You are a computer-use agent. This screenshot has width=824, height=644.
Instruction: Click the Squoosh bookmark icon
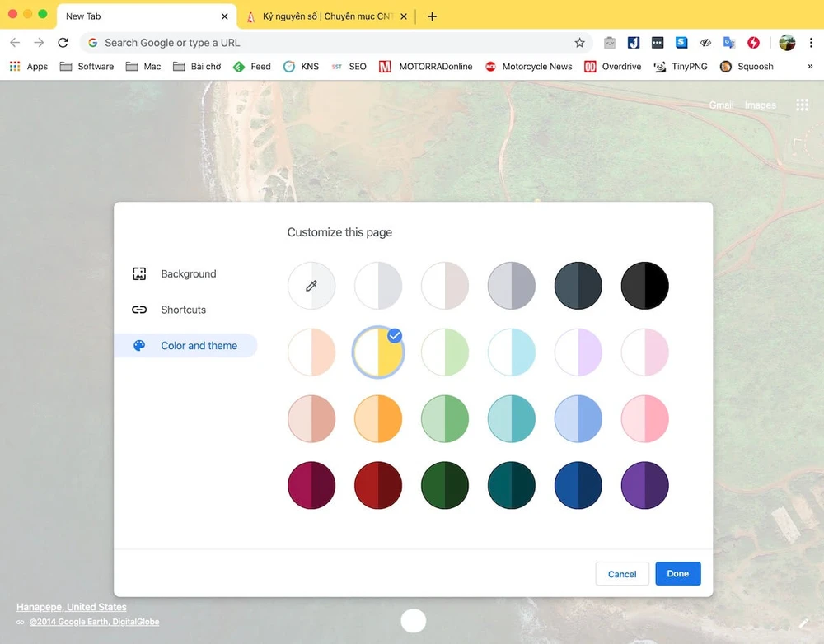click(724, 66)
